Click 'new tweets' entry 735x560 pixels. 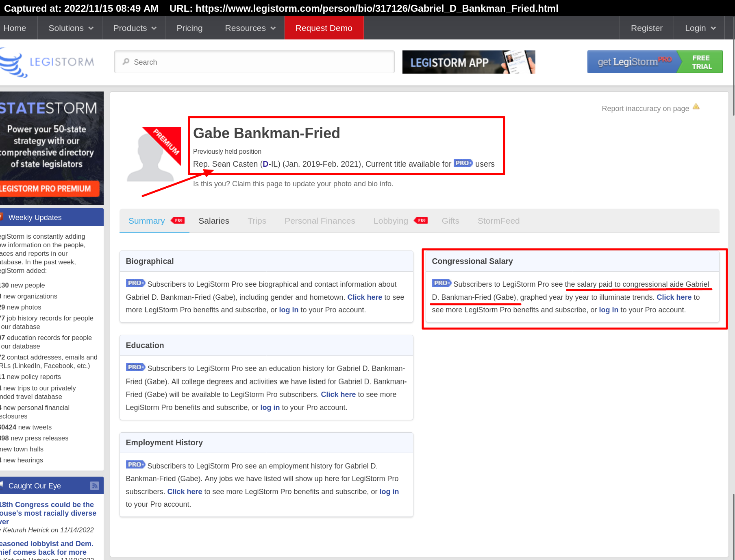coord(26,427)
